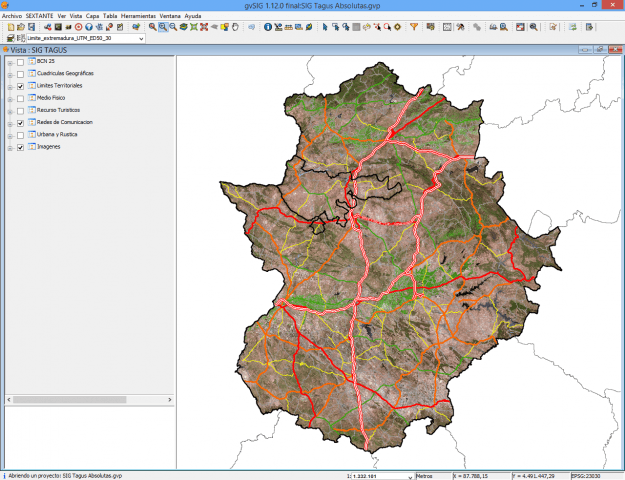
Task: Click the green full extent icon
Action: pyautogui.click(x=194, y=27)
